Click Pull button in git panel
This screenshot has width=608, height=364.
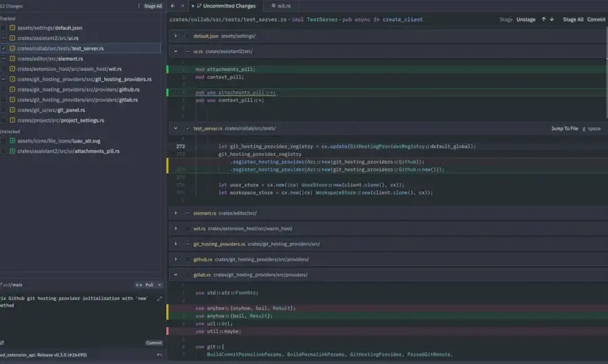pos(149,285)
